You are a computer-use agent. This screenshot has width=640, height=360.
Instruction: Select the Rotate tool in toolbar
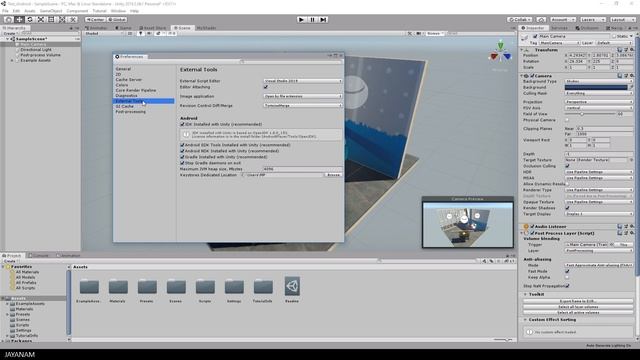(30, 19)
